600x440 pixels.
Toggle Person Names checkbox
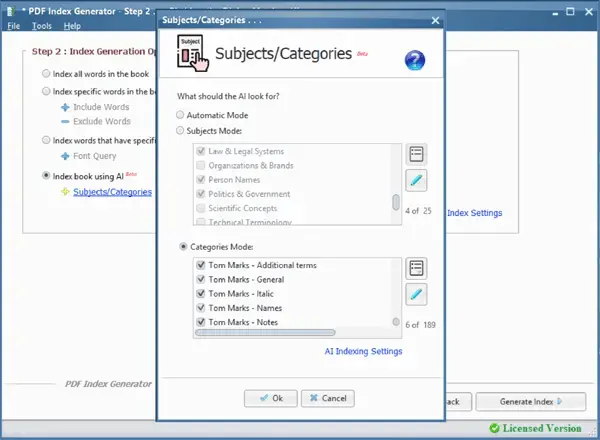click(x=201, y=179)
